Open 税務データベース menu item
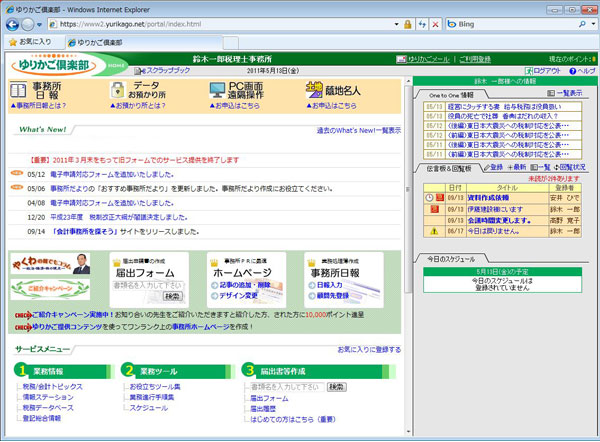The image size is (600, 442). [x=48, y=408]
